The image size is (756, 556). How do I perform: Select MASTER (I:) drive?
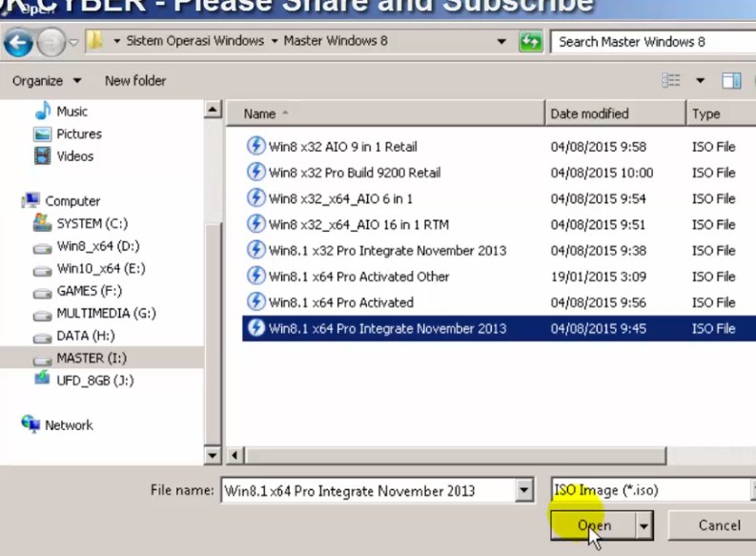coord(102,358)
